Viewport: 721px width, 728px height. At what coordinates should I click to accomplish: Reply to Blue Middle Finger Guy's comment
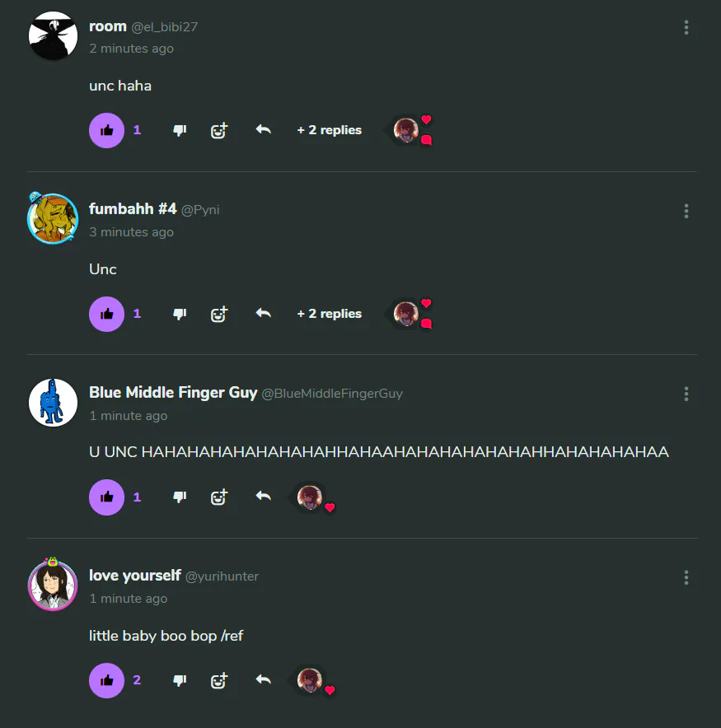(x=264, y=497)
